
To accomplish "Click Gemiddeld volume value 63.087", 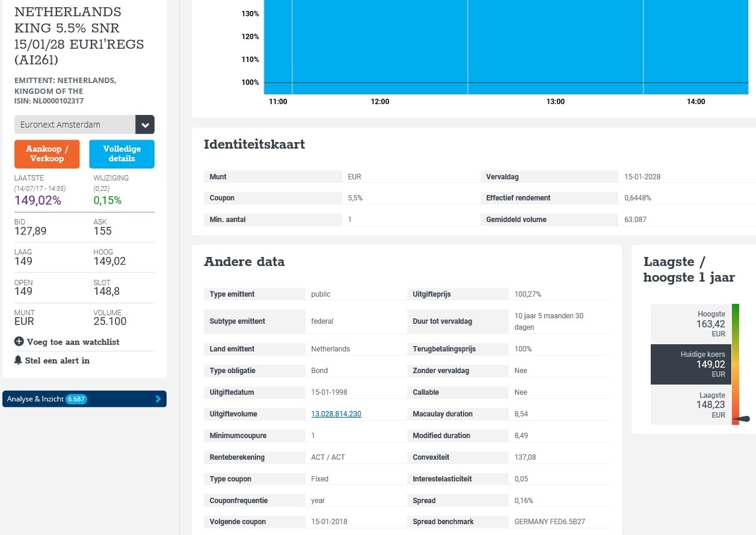I will click(x=636, y=220).
